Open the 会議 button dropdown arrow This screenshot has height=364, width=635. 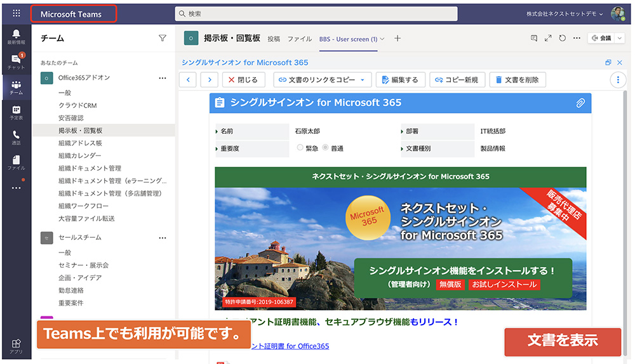620,38
